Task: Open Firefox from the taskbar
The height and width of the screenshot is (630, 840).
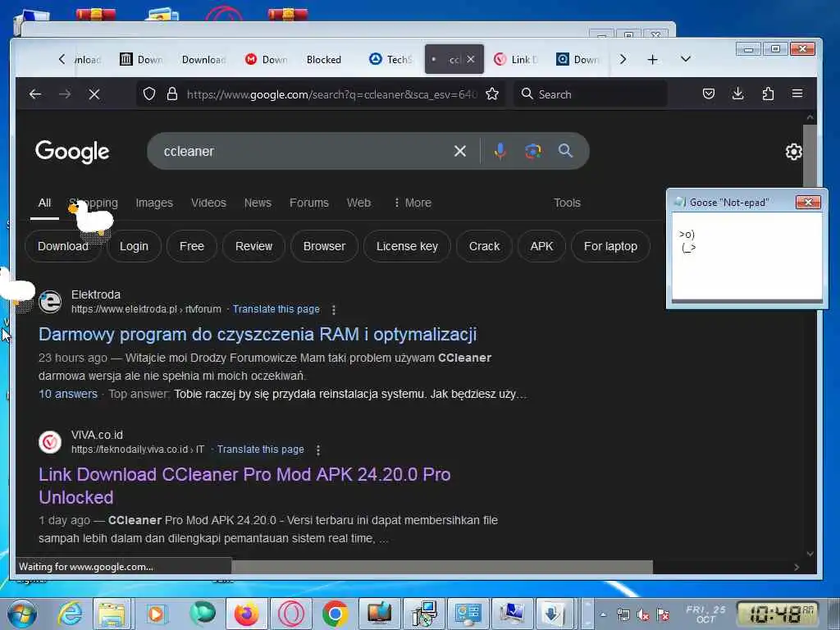Action: coord(246,614)
